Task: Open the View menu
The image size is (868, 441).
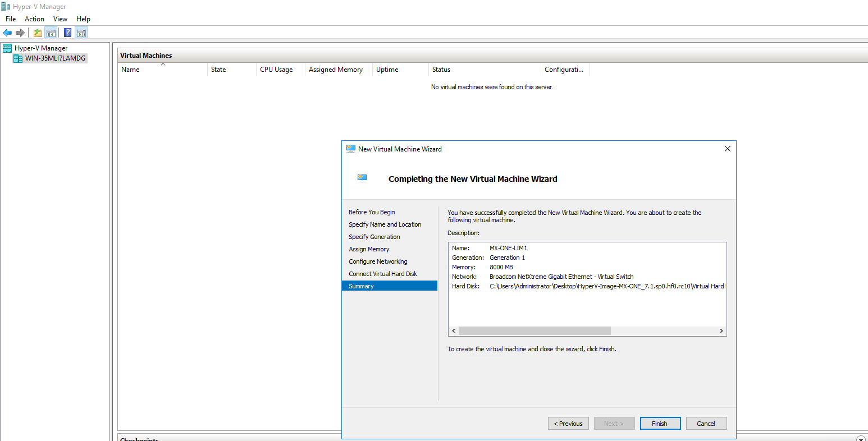Action: point(60,19)
